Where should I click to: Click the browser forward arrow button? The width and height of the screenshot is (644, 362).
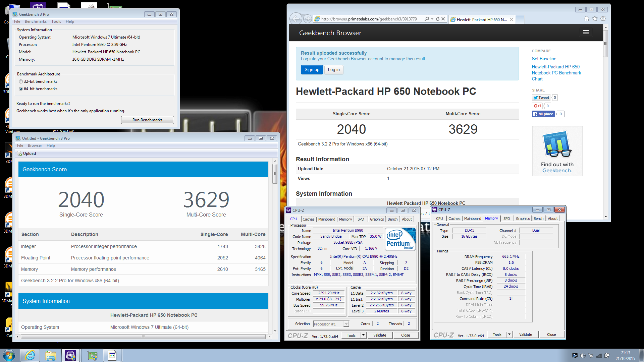point(307,19)
